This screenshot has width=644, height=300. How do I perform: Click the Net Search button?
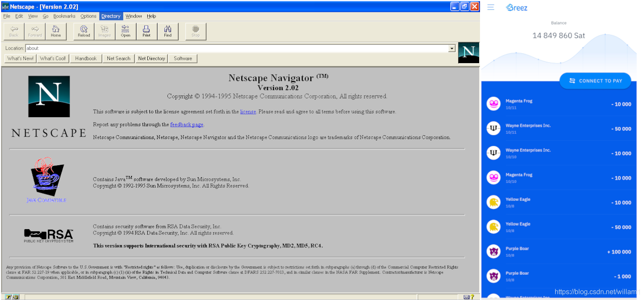click(118, 58)
